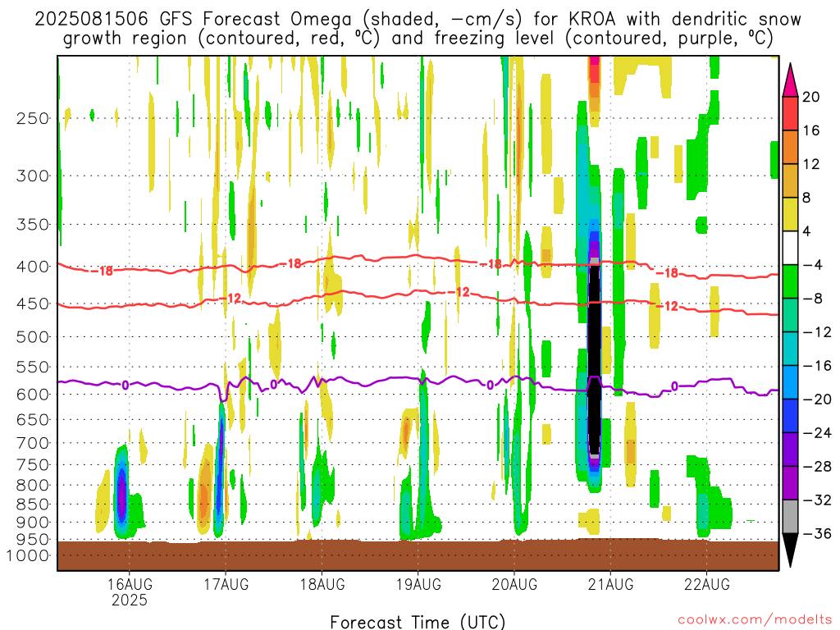Click the coolwx.com/modelts watermark link text

[755, 619]
